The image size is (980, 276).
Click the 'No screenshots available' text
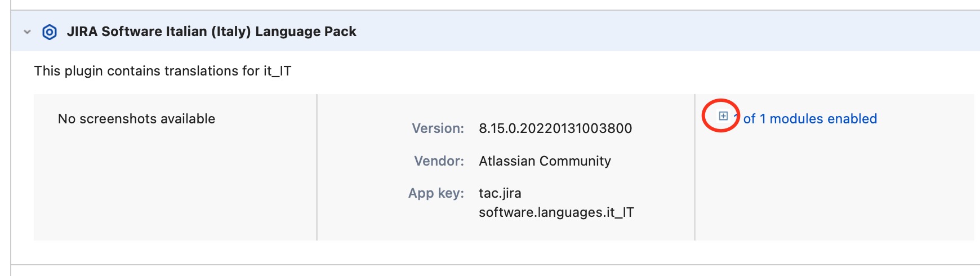pos(137,119)
